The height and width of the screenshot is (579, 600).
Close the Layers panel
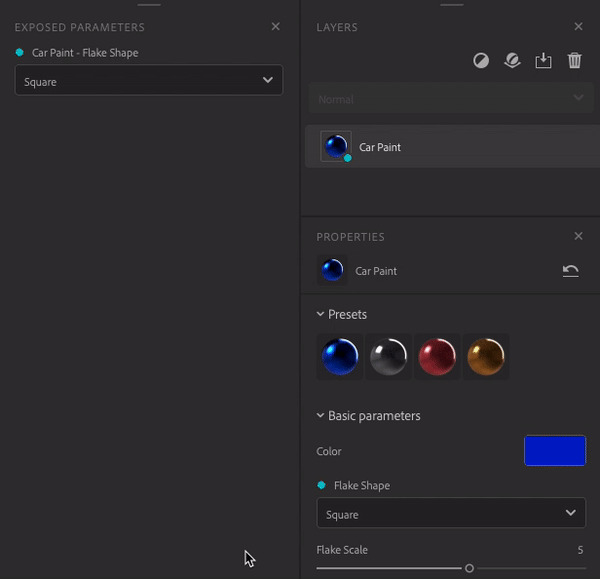point(579,26)
